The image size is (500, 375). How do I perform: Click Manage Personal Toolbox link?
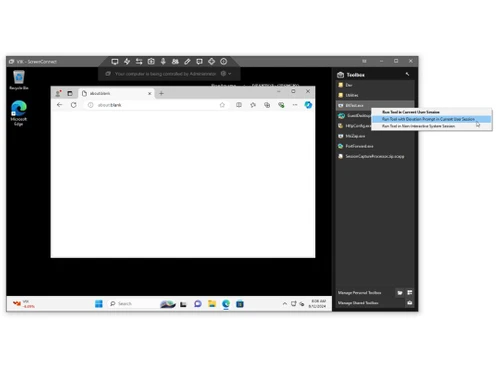[359, 293]
